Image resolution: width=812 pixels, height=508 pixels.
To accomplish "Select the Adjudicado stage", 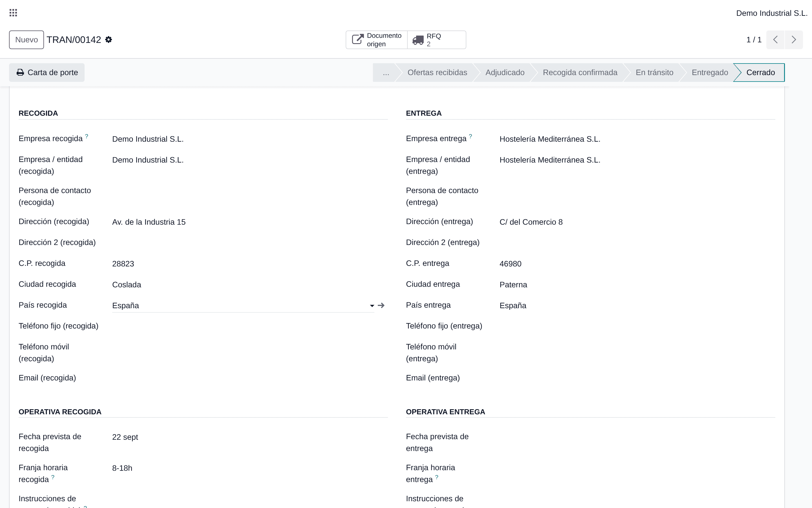I will coord(505,73).
